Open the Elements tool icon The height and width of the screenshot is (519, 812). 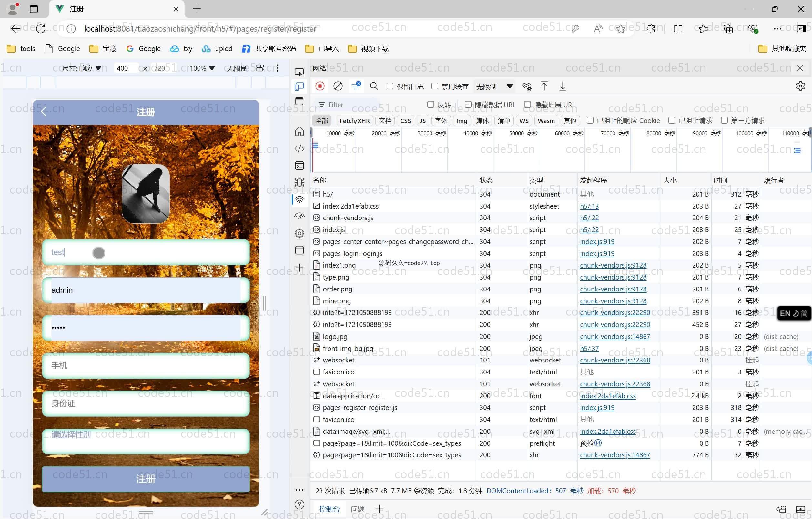pos(299,148)
